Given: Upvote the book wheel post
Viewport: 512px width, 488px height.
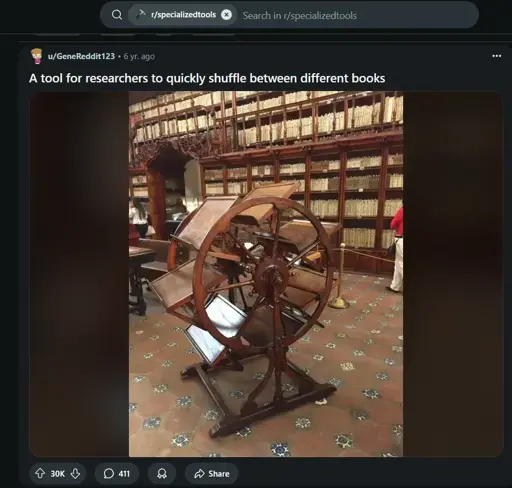Looking at the screenshot, I should tap(40, 473).
